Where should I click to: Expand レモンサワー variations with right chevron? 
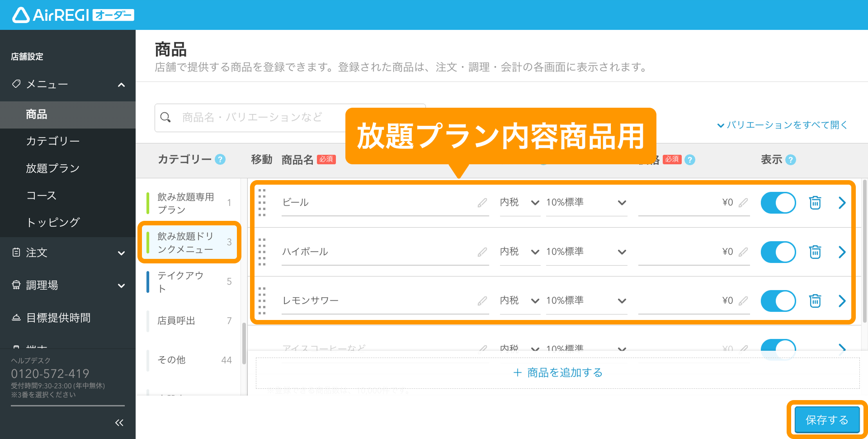pyautogui.click(x=842, y=301)
